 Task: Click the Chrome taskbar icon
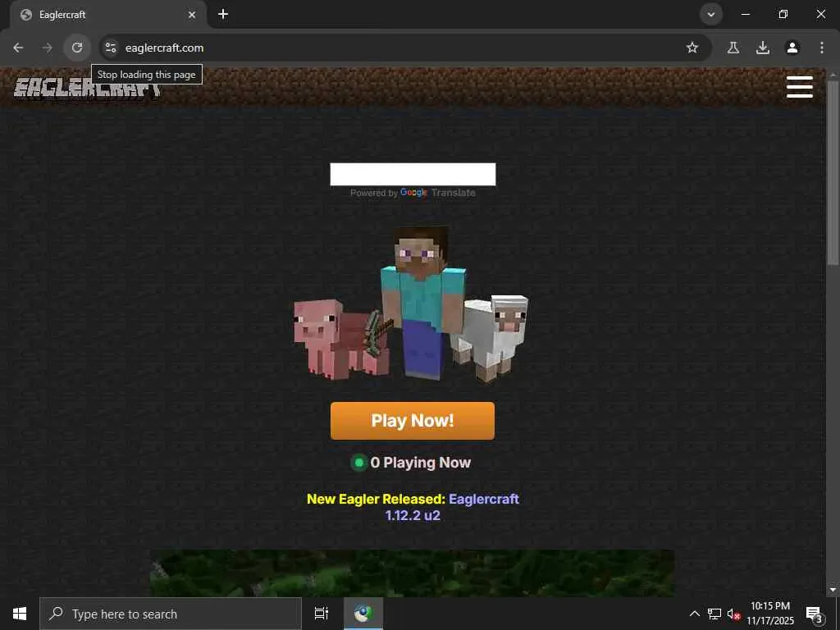pos(363,614)
